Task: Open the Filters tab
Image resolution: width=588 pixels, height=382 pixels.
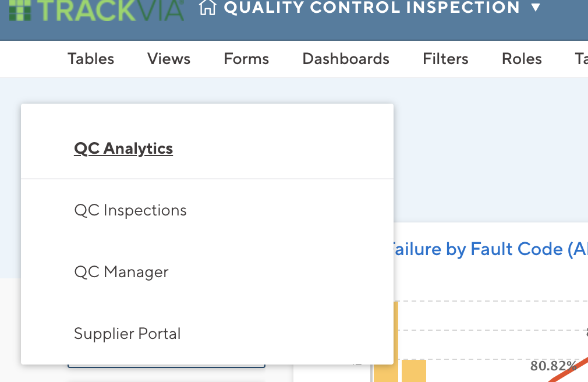Action: [445, 59]
